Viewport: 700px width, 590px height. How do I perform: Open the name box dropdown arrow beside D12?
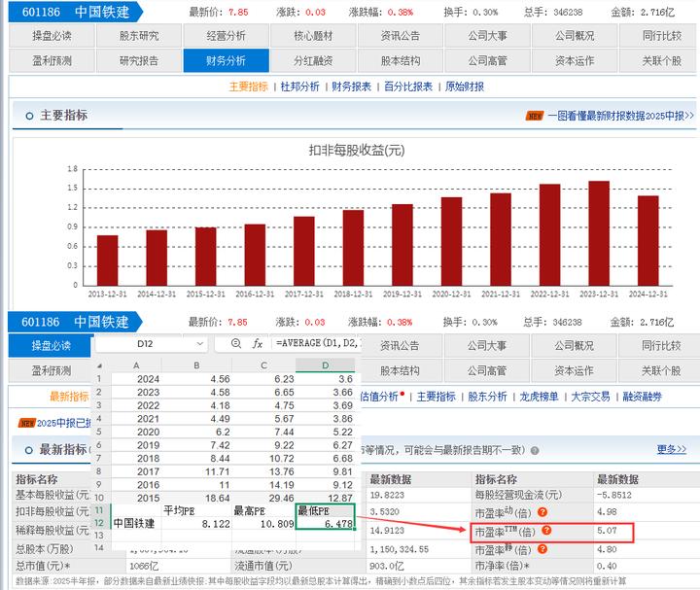(199, 344)
